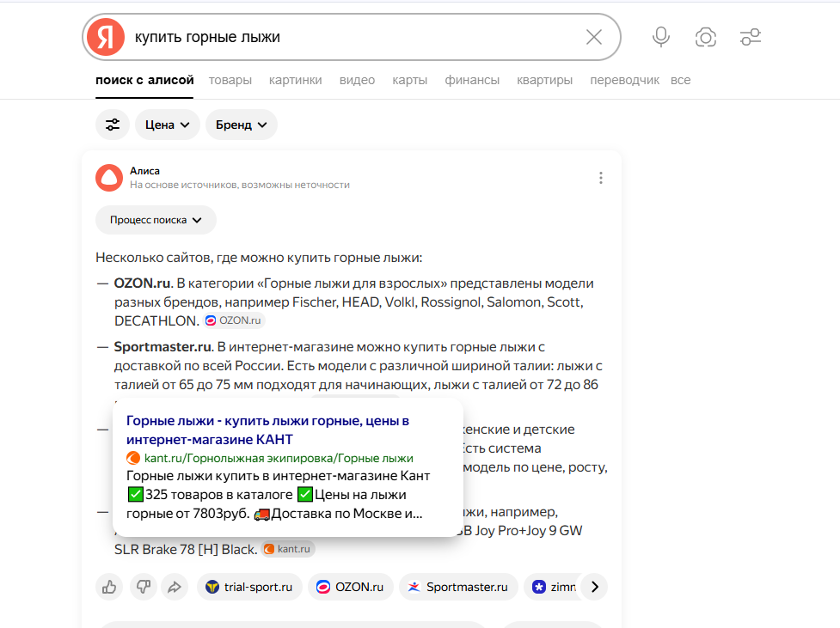This screenshot has height=628, width=840.
Task: Switch to the картинки tab
Action: [x=295, y=80]
